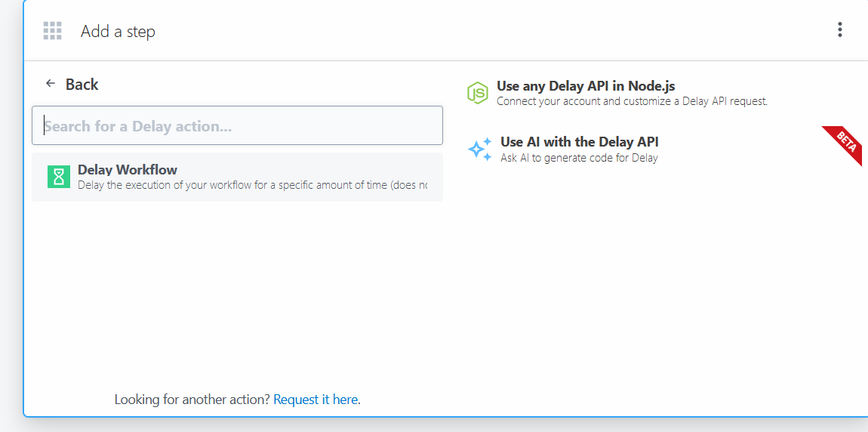Click the Node.js hexagon icon

[477, 92]
